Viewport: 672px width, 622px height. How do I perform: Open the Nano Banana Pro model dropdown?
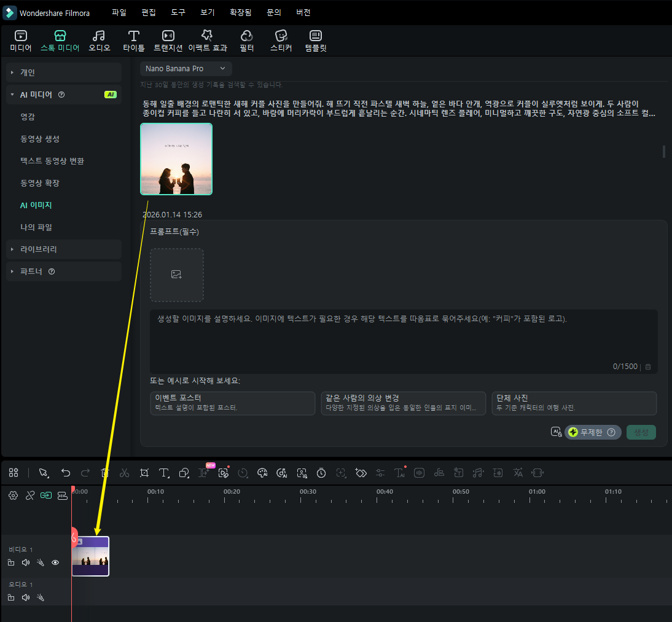186,69
